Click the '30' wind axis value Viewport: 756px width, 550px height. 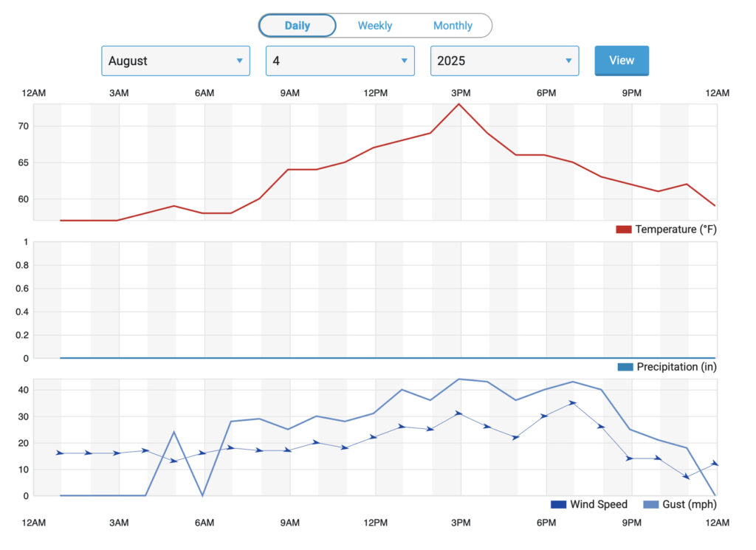pyautogui.click(x=23, y=416)
